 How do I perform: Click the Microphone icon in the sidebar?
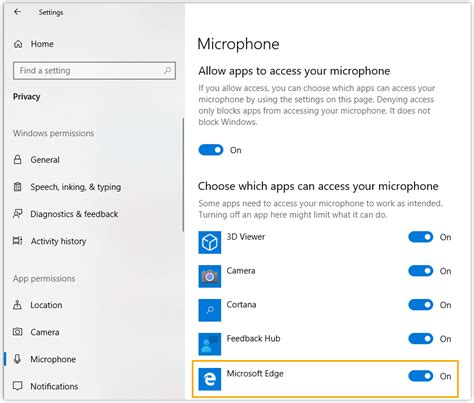click(x=17, y=359)
